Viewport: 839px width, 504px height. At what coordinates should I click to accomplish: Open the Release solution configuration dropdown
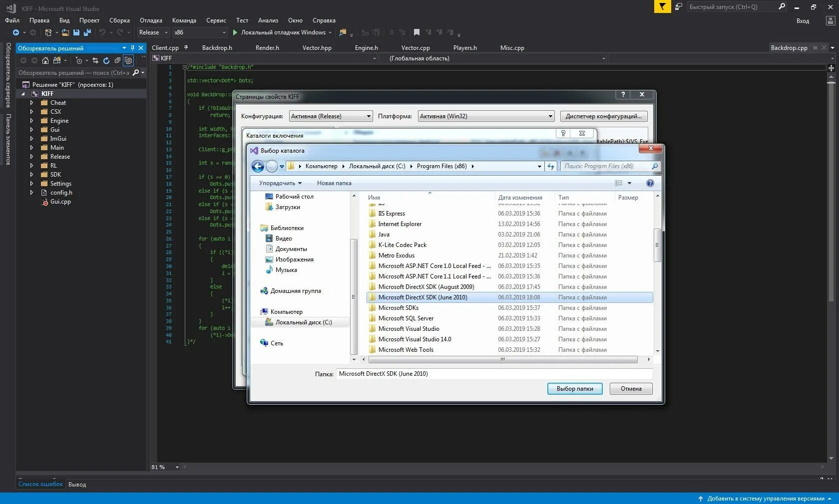pos(154,32)
